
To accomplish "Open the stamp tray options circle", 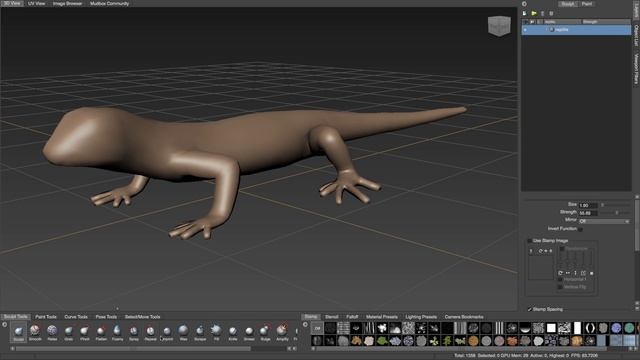I will [x=305, y=325].
